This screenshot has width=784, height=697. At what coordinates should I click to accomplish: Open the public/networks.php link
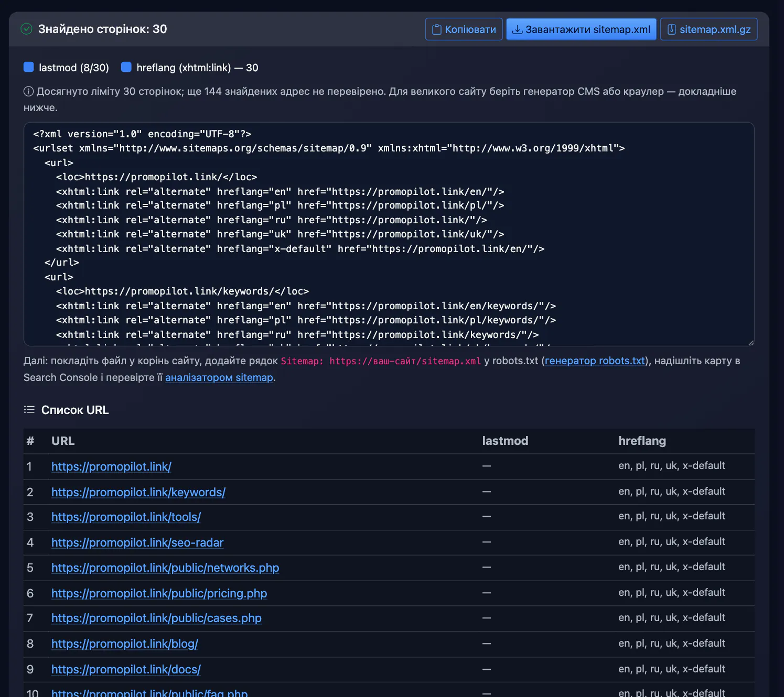pos(165,568)
